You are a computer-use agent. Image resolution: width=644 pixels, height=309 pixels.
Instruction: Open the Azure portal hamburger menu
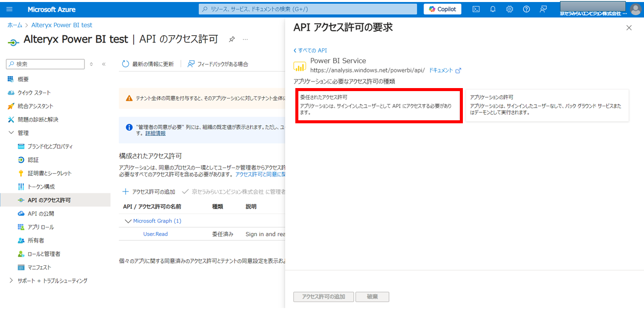pos(10,9)
